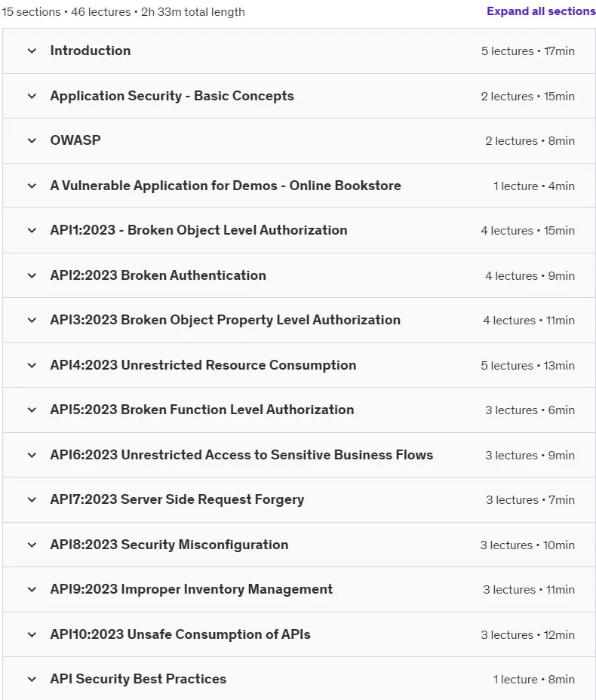Click the OWASP 2 lectures 8min label

(x=530, y=141)
